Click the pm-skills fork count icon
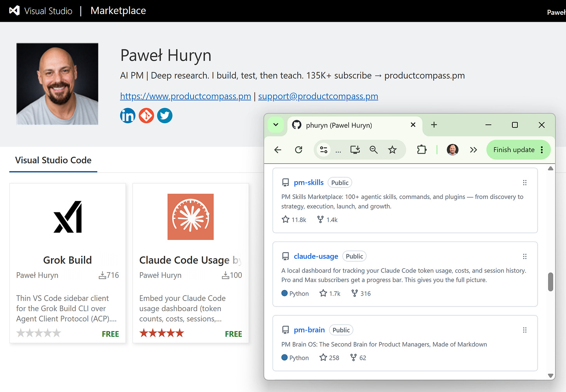566x392 pixels. pos(320,219)
